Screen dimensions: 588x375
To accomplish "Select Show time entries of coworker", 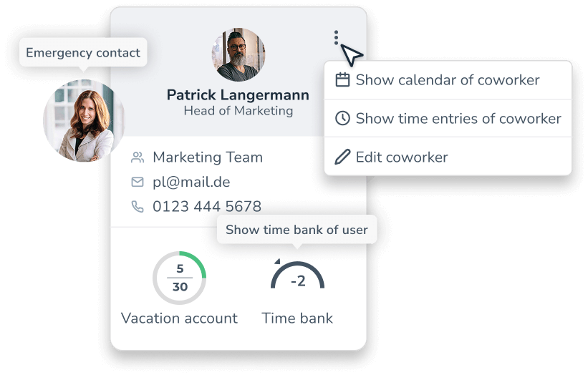I will [x=458, y=119].
